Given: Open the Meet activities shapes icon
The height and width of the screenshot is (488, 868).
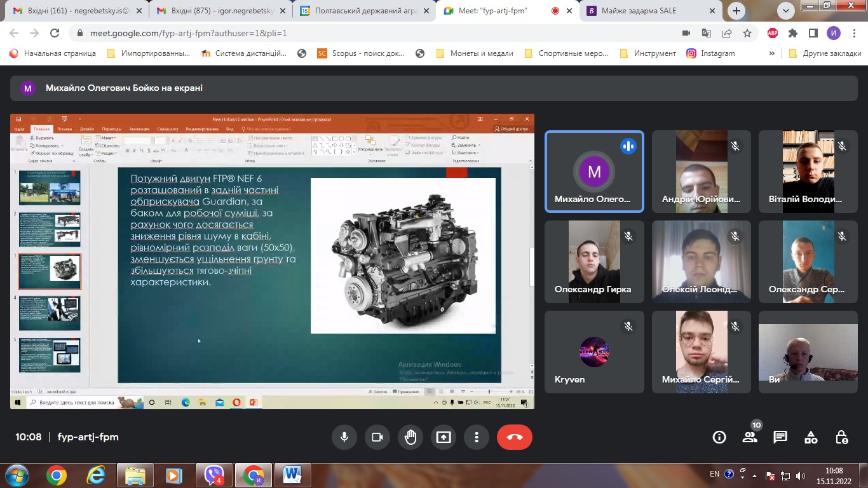Looking at the screenshot, I should coord(811,437).
